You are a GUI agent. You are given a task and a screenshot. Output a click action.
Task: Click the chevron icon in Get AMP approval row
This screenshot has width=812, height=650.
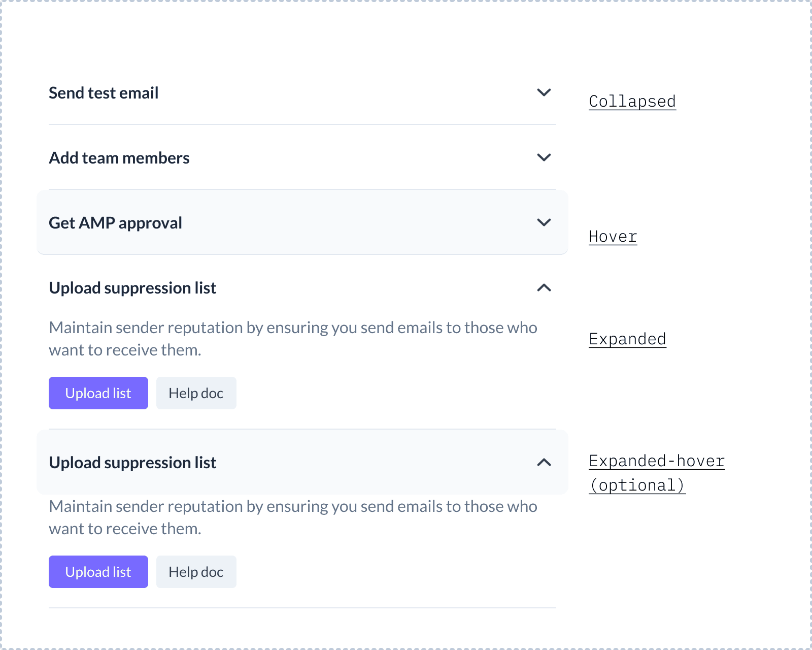(544, 222)
